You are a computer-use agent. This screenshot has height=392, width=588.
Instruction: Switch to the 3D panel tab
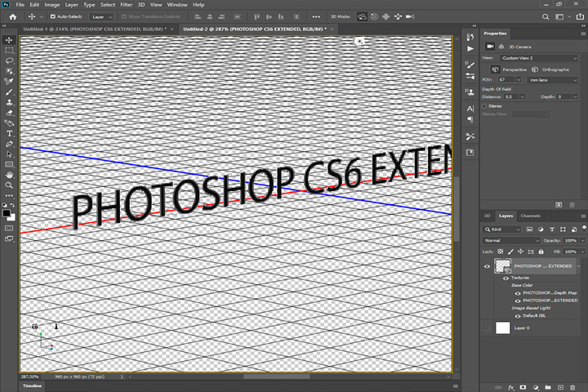coord(487,216)
